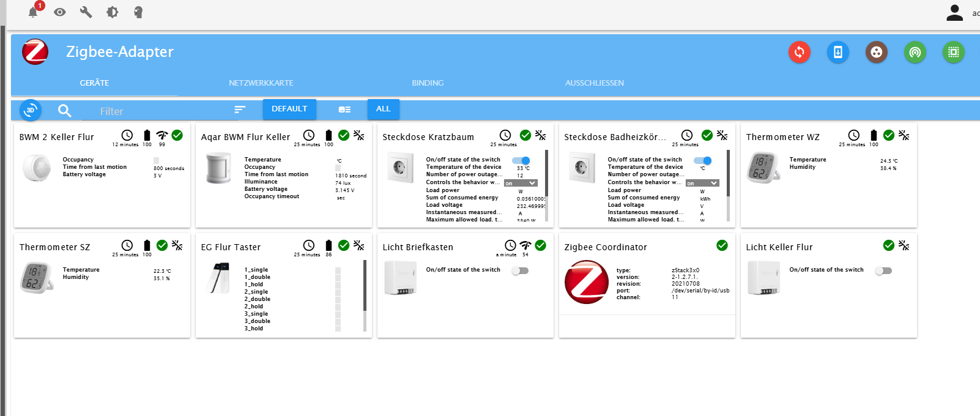The width and height of the screenshot is (980, 416).
Task: Click the Zigbee-Adapter red logo
Action: click(35, 52)
